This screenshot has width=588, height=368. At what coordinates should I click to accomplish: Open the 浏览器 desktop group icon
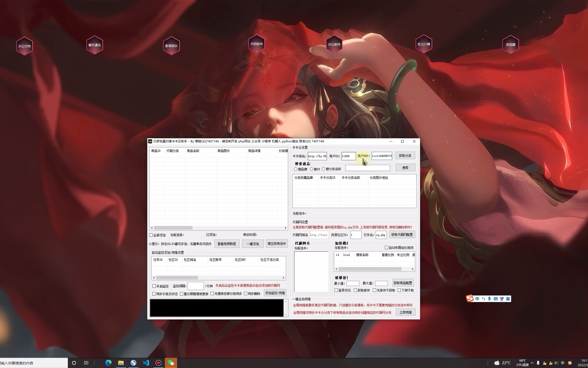[x=510, y=44]
